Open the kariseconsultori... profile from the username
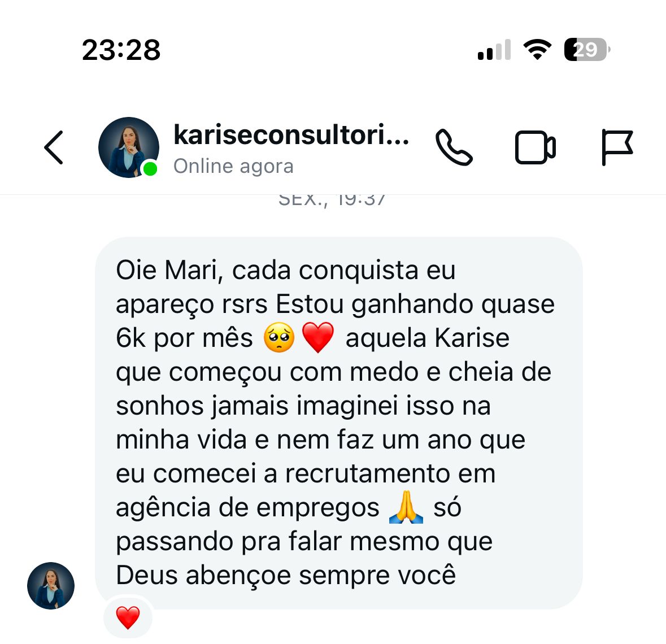This screenshot has width=666, height=644. pos(291,134)
